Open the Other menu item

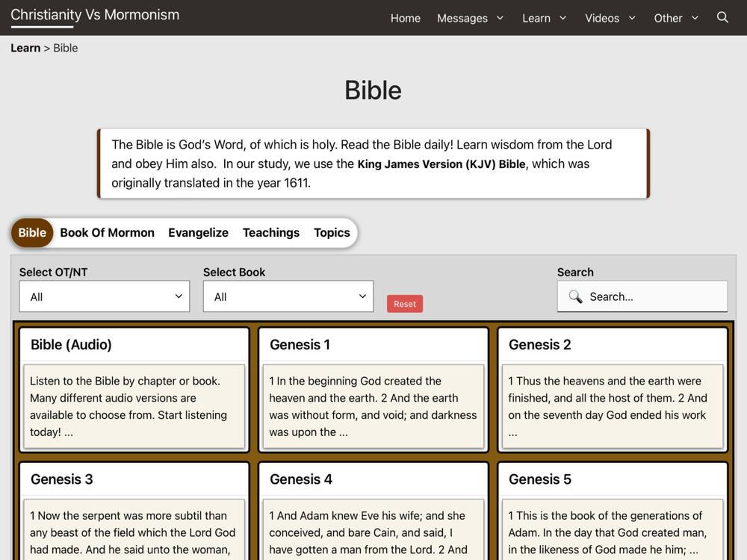[668, 18]
